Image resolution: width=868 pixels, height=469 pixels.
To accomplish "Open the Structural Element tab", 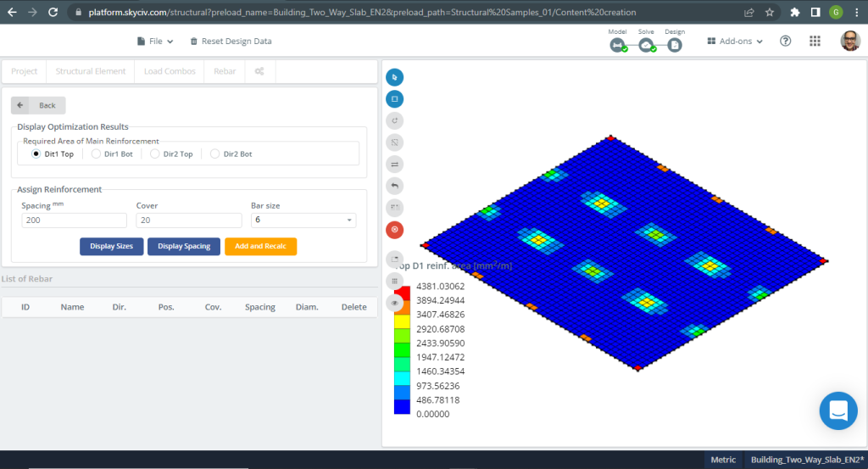I will (x=91, y=71).
